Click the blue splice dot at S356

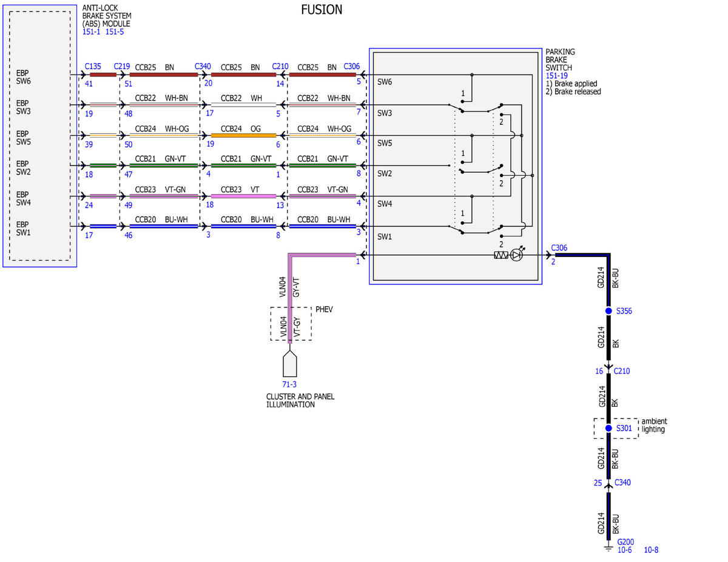(x=608, y=311)
